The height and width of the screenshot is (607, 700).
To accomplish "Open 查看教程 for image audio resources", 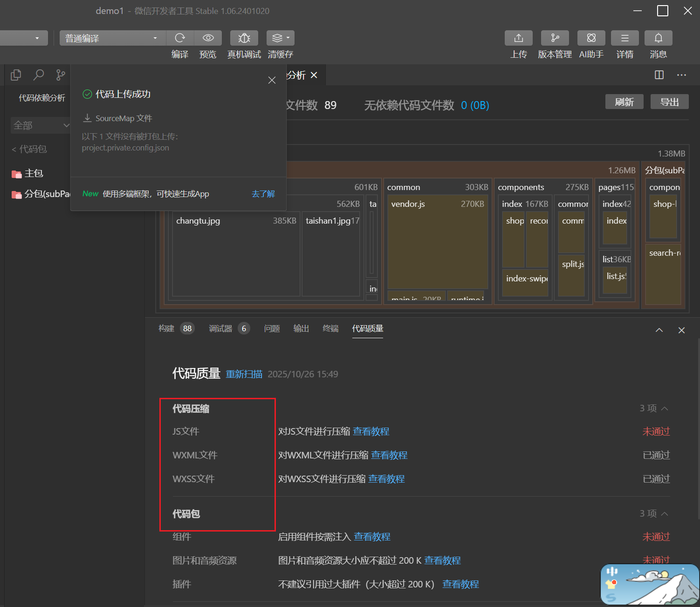I will tap(442, 560).
